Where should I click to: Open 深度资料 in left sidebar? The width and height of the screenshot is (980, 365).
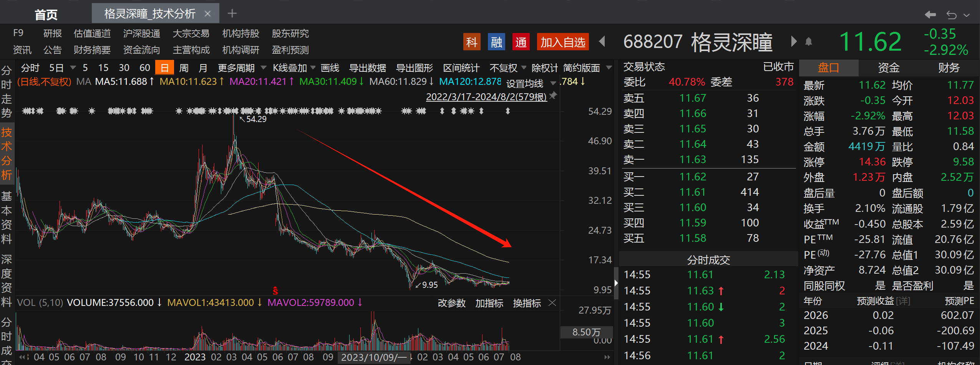click(x=7, y=280)
